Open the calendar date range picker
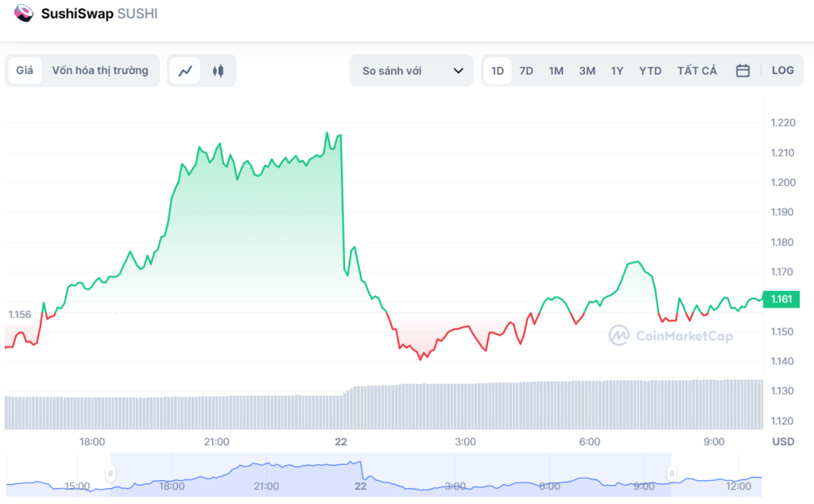The height and width of the screenshot is (504, 814). tap(742, 71)
